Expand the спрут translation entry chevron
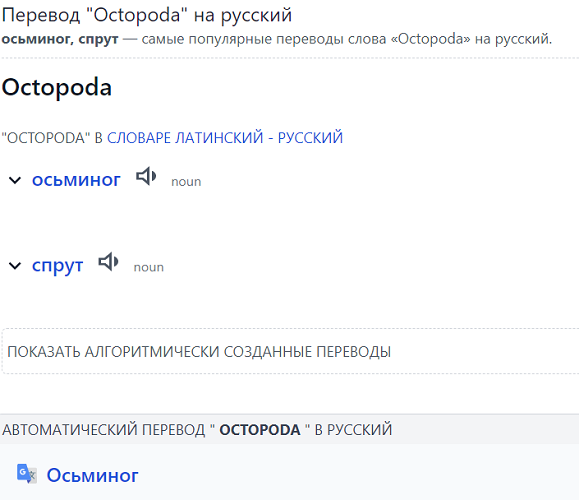The image size is (579, 500). pos(15,266)
